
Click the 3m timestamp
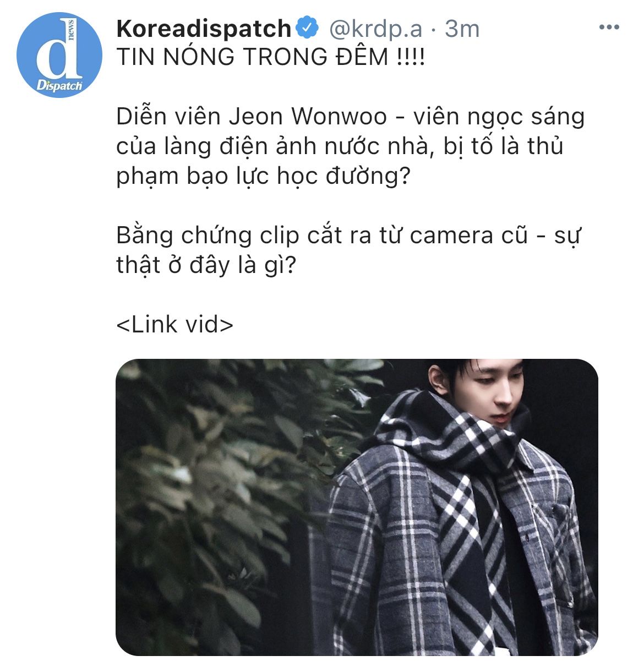click(462, 29)
